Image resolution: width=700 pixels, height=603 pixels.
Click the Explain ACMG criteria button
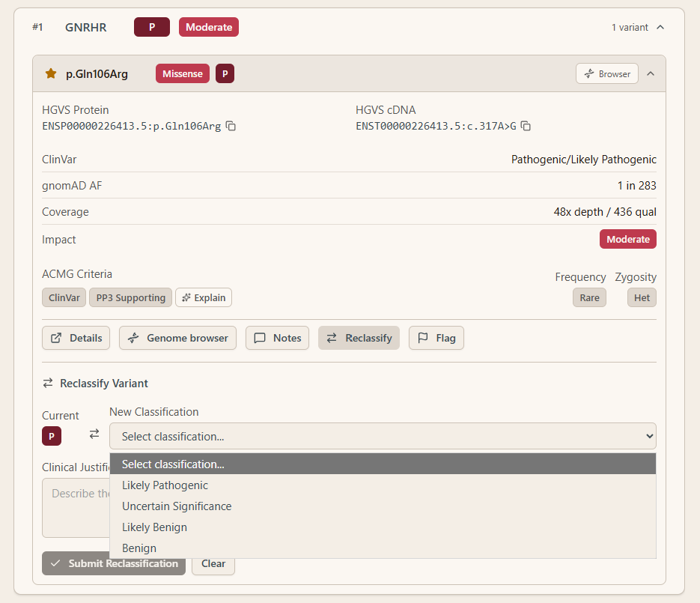(204, 297)
